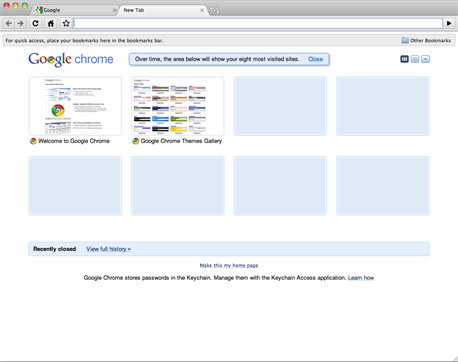The image size is (458, 362).
Task: Switch to the Google tab
Action: 75,10
